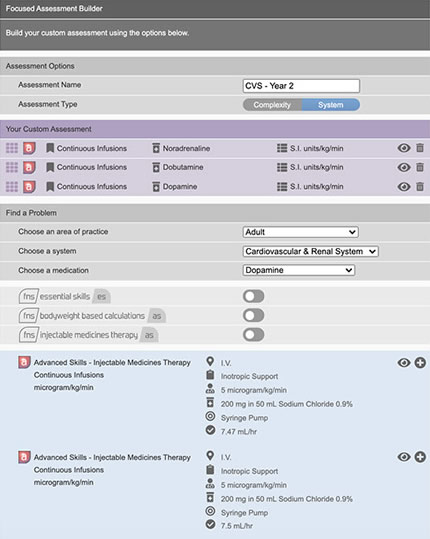This screenshot has width=430, height=539.
Task: Open the Cardiovascular & Renal System dropdown
Action: pos(311,251)
